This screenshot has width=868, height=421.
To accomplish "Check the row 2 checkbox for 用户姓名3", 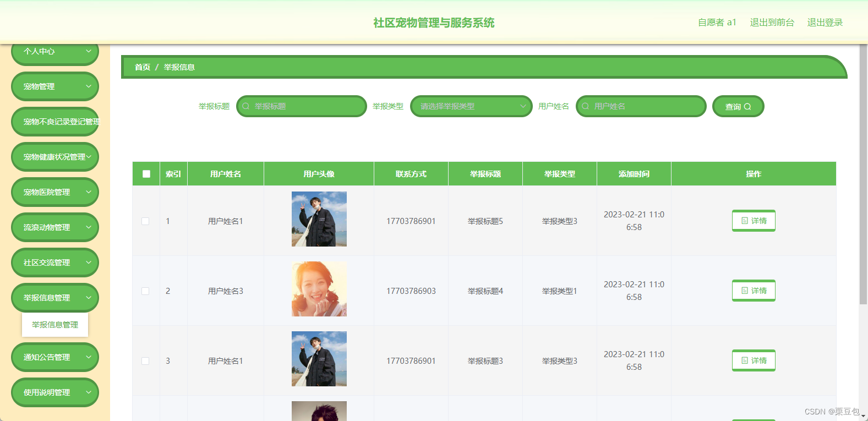I will [145, 291].
